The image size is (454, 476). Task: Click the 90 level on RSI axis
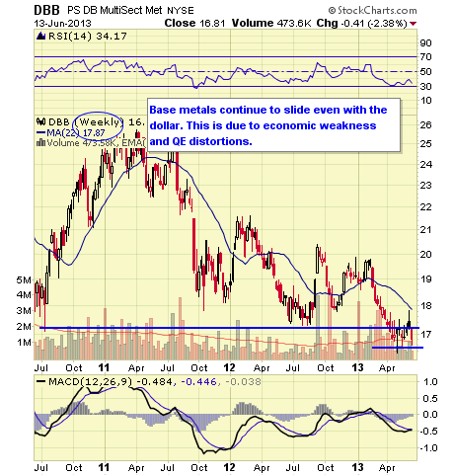click(426, 42)
